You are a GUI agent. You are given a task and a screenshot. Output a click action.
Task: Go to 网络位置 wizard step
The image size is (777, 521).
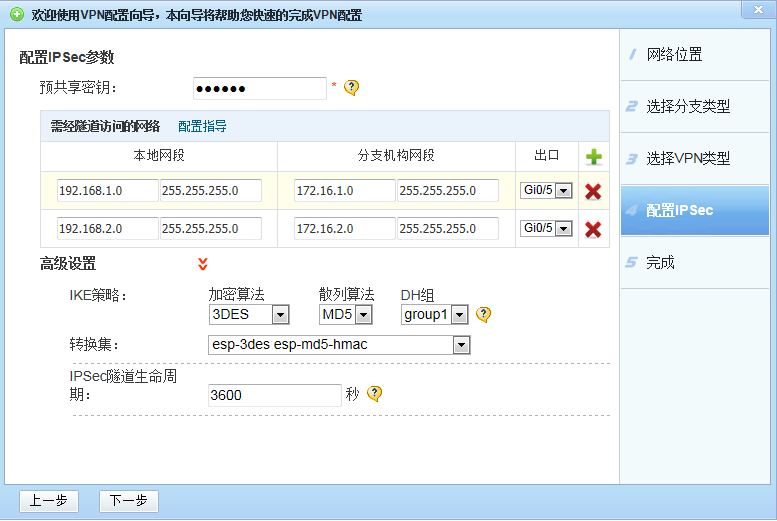674,54
